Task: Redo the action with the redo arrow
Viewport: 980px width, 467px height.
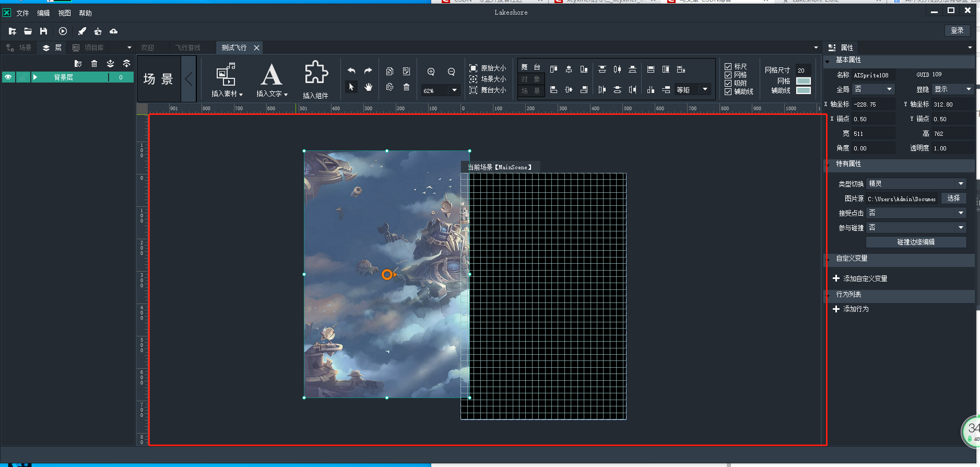Action: (368, 71)
